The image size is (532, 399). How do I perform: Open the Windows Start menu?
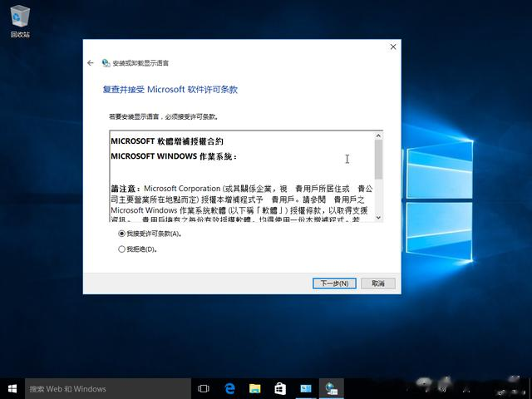pos(12,388)
